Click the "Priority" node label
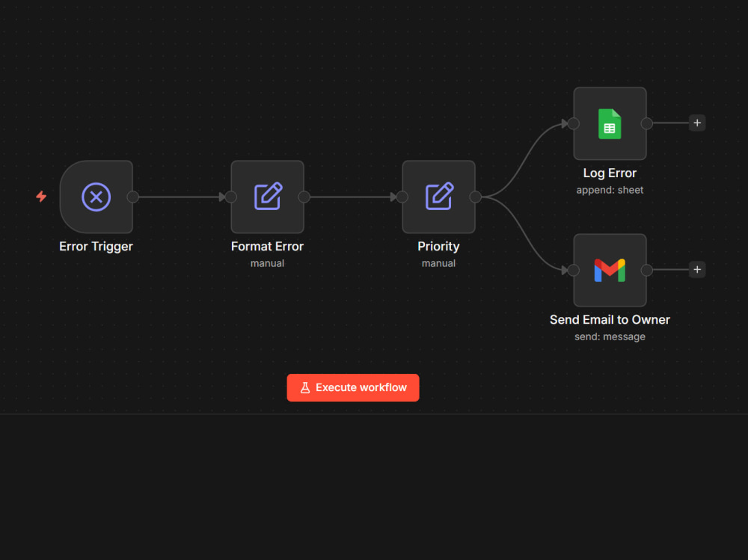The width and height of the screenshot is (748, 560). click(x=438, y=246)
